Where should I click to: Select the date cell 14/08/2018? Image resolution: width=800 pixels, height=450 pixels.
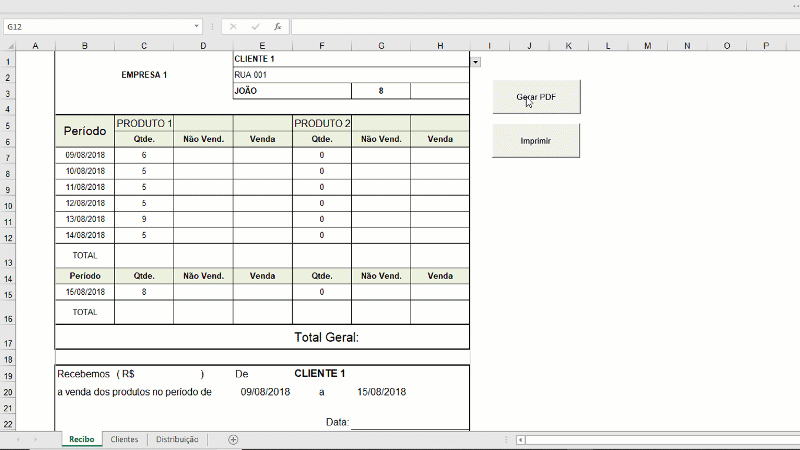(x=85, y=235)
